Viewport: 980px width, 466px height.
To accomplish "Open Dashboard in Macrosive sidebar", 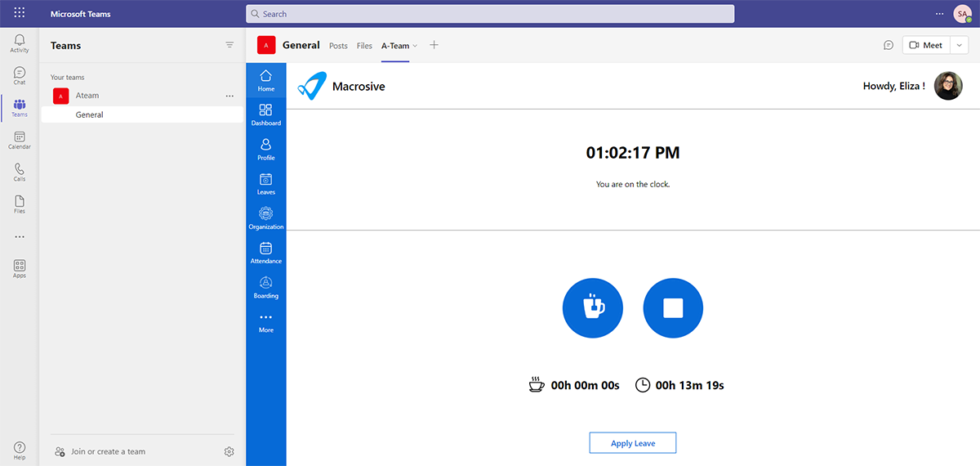I will [x=265, y=114].
